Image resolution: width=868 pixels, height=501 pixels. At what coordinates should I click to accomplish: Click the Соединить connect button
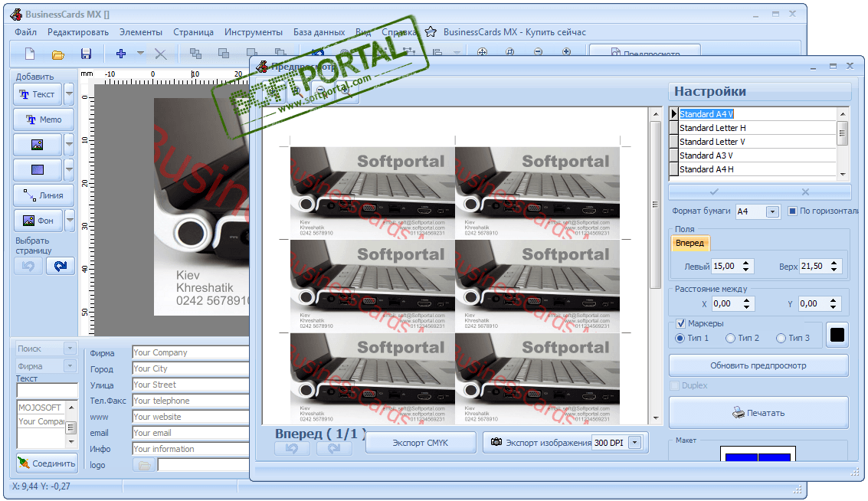(47, 463)
